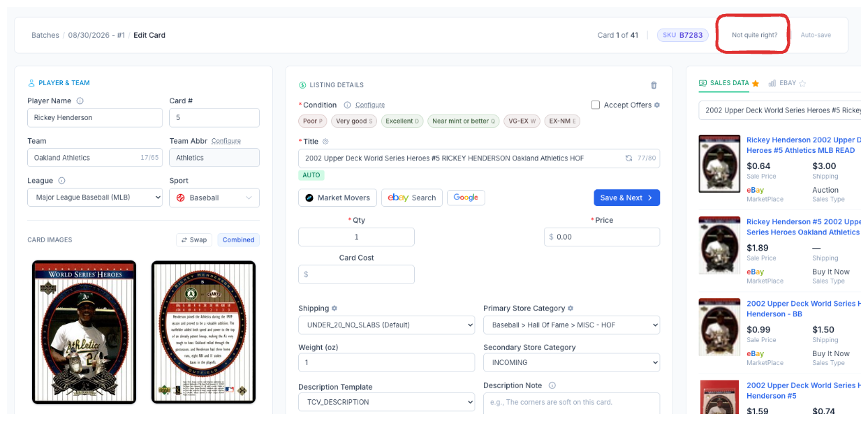This screenshot has height=421, width=868.
Task: Open the Henderson - BB listing link
Action: tap(804, 309)
